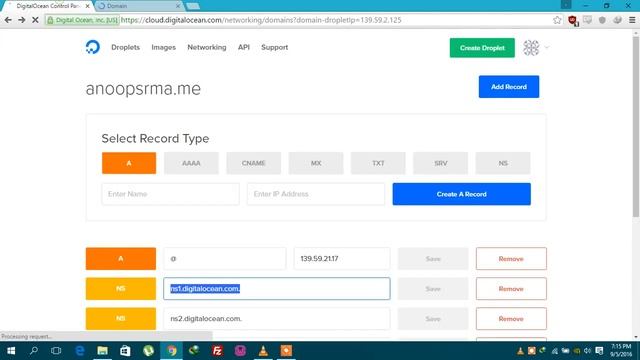Open Task View in the taskbar
640x360 pixels.
pos(56,351)
